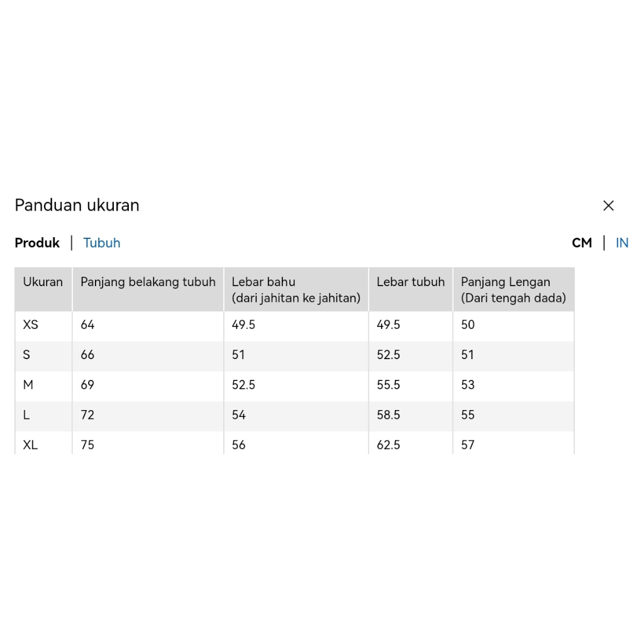The height and width of the screenshot is (644, 644).
Task: Click size L body width value 58.5
Action: [388, 415]
